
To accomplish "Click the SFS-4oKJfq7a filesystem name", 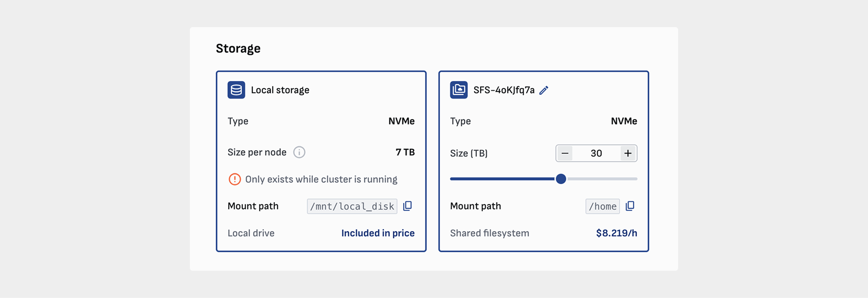I will pos(504,90).
